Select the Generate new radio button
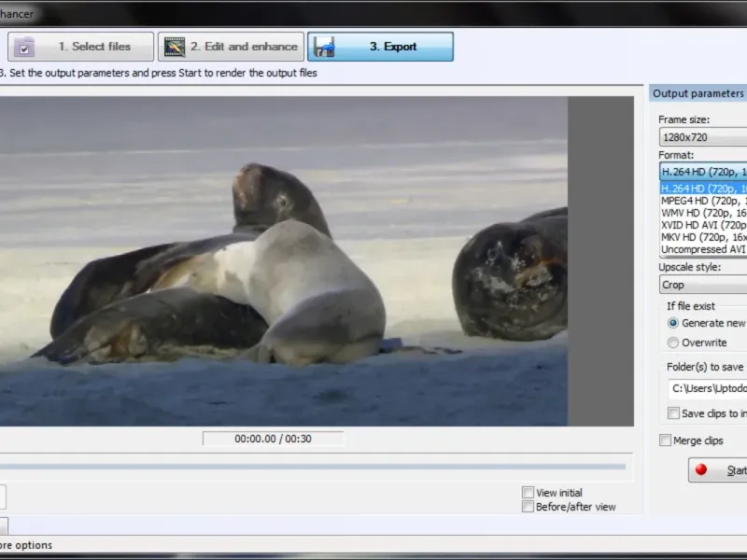Image resolution: width=747 pixels, height=560 pixels. point(673,323)
